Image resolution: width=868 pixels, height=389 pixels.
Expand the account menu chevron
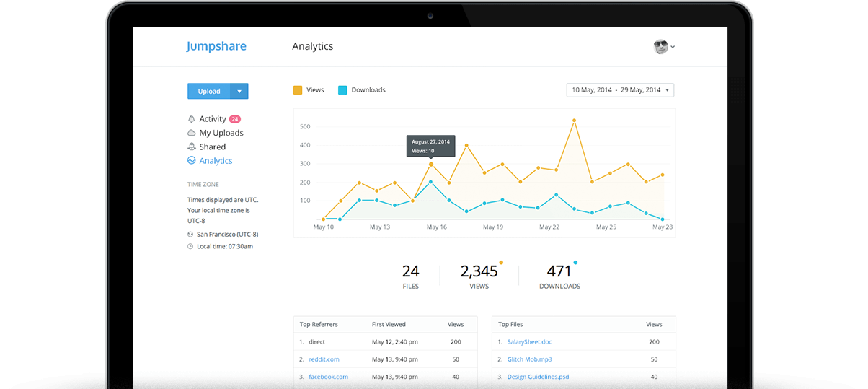click(673, 48)
